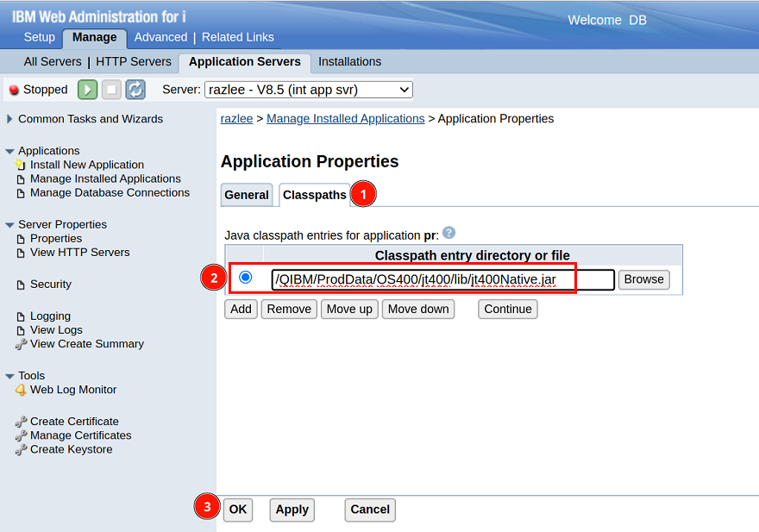The height and width of the screenshot is (532, 759).
Task: Click the Web Log Monitor icon
Action: click(22, 390)
